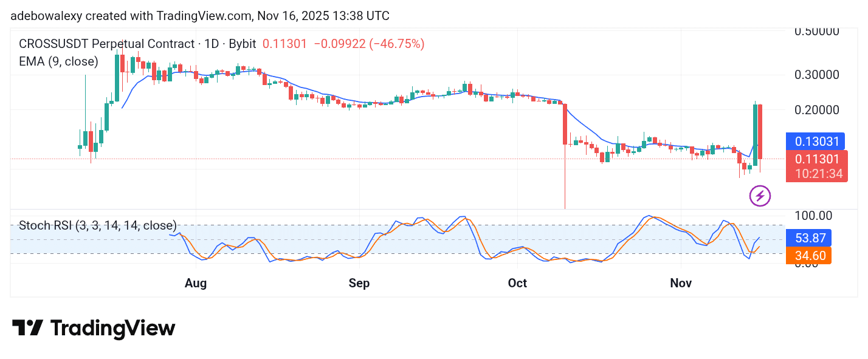The image size is (868, 359).
Task: Click the purple lightning bolt icon
Action: 760,196
